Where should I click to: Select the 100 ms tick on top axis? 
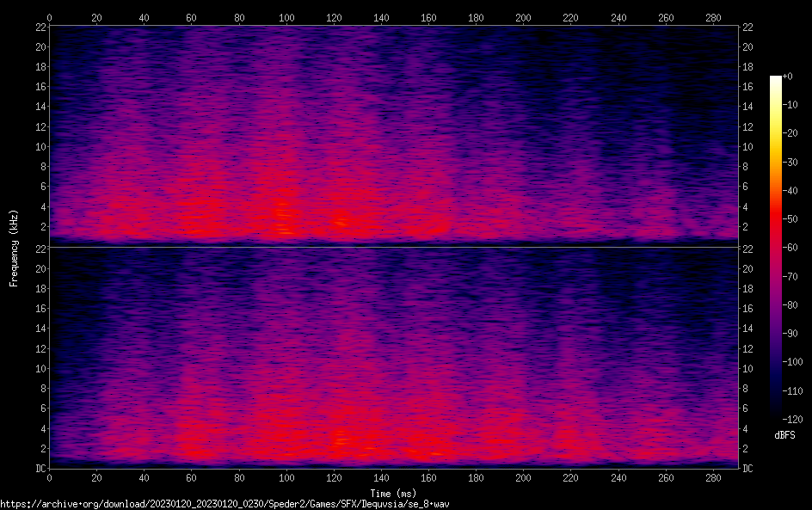click(x=286, y=16)
